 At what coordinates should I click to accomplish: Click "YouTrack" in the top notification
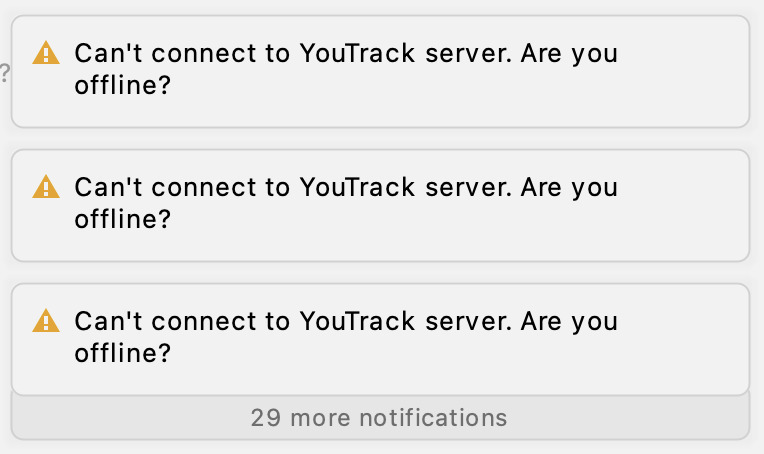pyautogui.click(x=357, y=53)
